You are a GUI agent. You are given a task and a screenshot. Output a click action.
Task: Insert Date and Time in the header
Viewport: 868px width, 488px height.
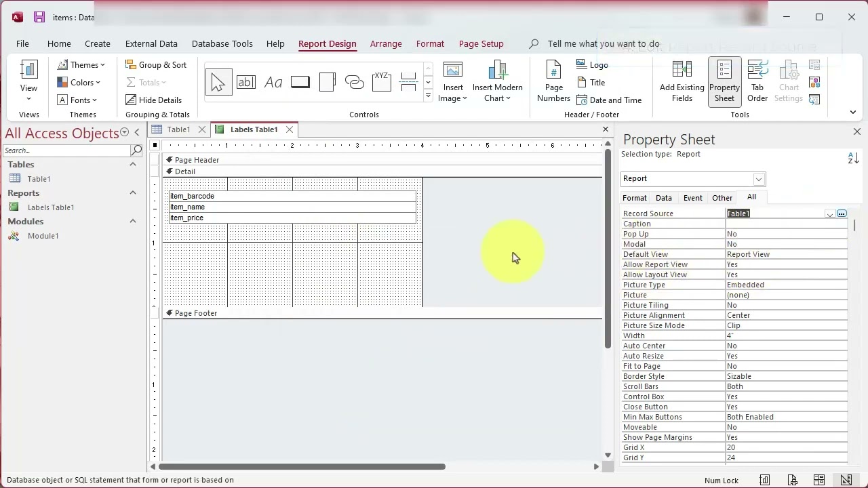coord(609,100)
